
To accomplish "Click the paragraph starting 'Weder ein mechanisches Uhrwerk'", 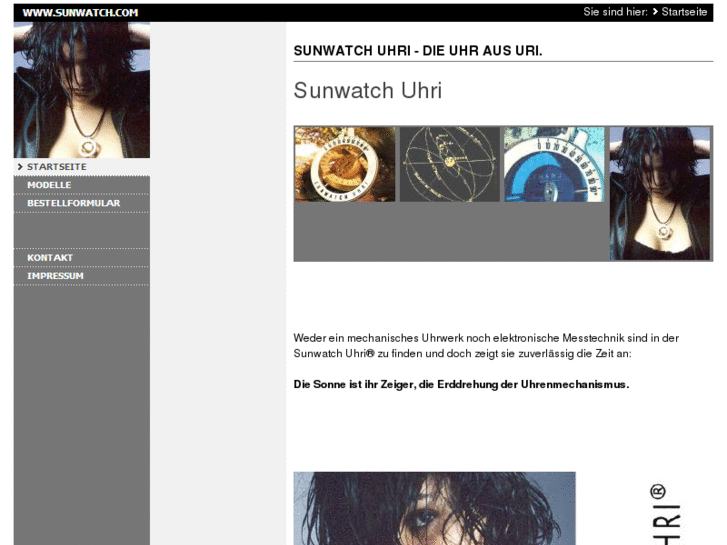I will click(x=486, y=346).
